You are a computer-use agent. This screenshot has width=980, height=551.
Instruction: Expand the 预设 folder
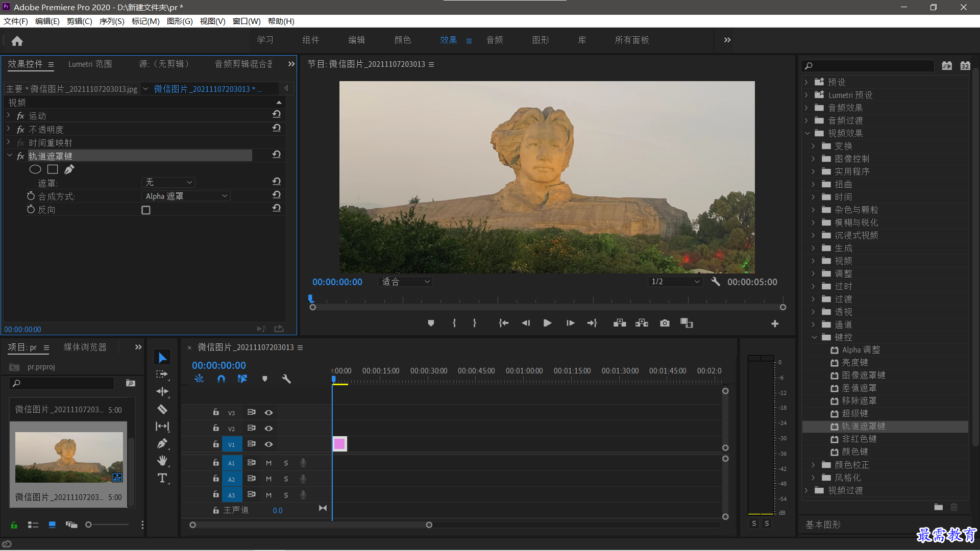coord(806,82)
